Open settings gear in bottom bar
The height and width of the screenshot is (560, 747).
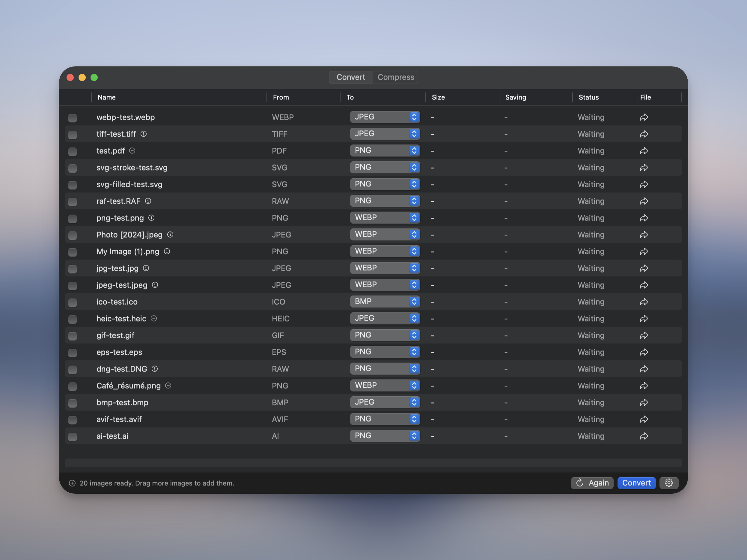pos(669,483)
